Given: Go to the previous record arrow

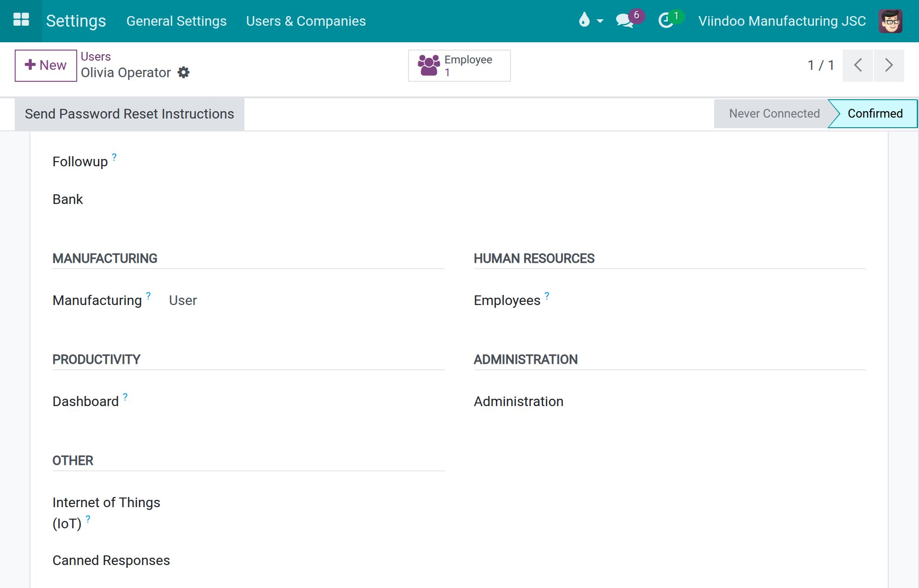Looking at the screenshot, I should click(857, 65).
